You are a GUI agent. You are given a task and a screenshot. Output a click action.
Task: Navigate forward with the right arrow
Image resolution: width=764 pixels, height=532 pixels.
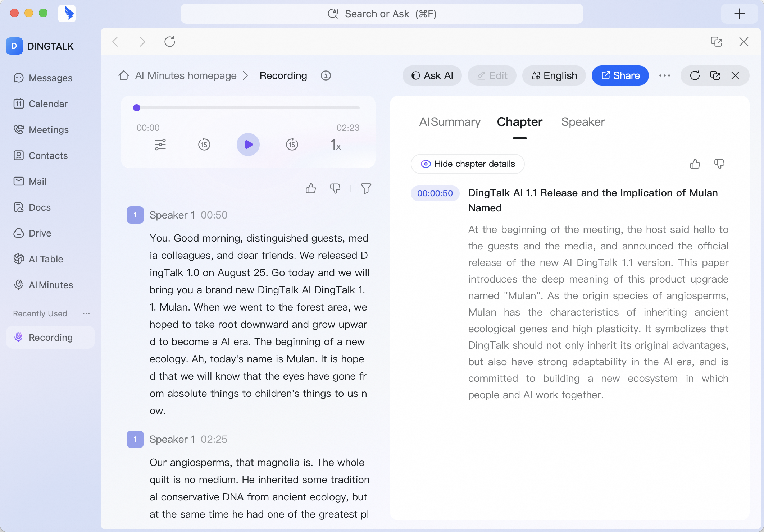click(x=142, y=42)
